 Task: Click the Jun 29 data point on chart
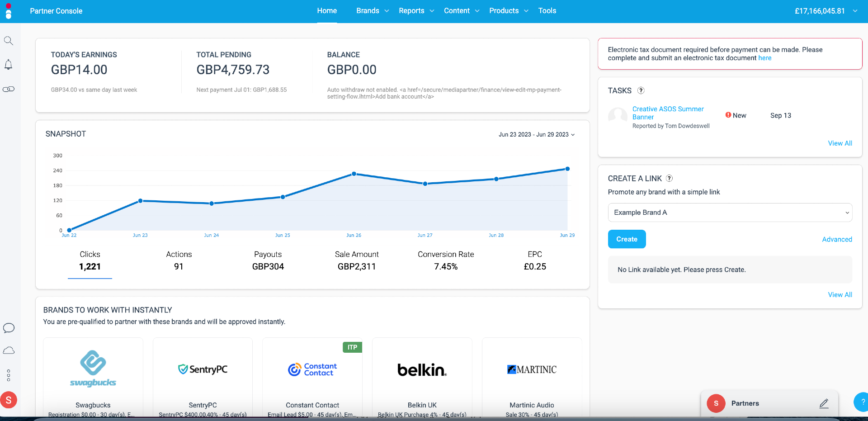pyautogui.click(x=567, y=169)
